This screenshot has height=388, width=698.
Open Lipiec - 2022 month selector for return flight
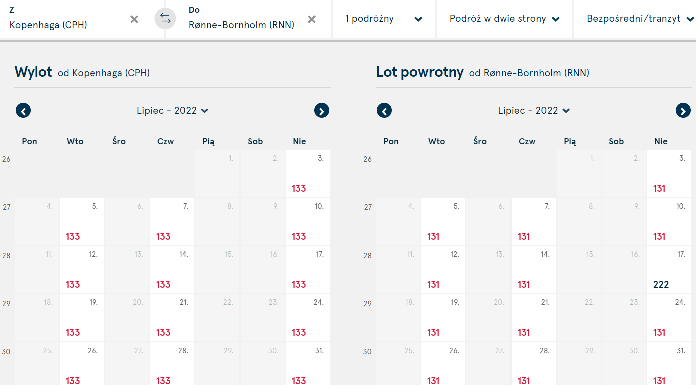tap(534, 110)
